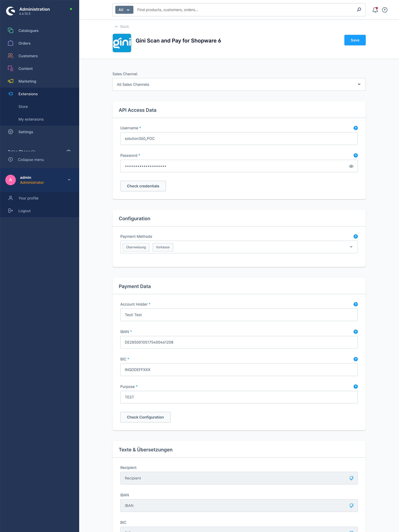Open the Sales Channel dropdown
399x532 pixels.
[x=239, y=84]
